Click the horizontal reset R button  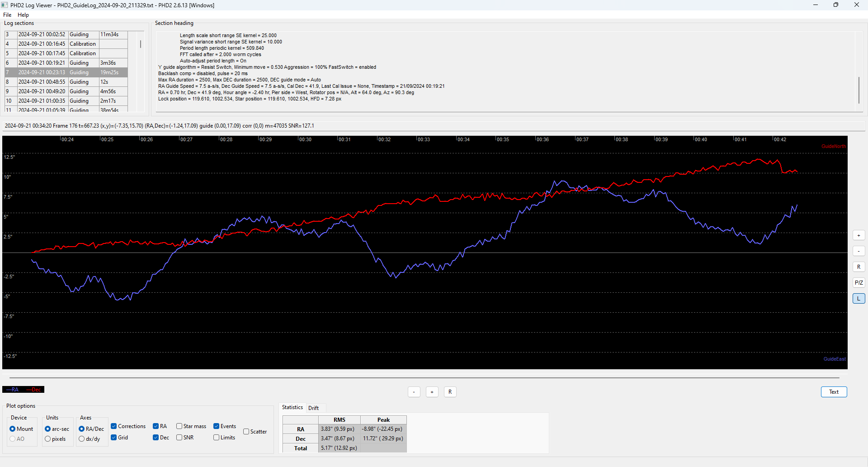450,392
